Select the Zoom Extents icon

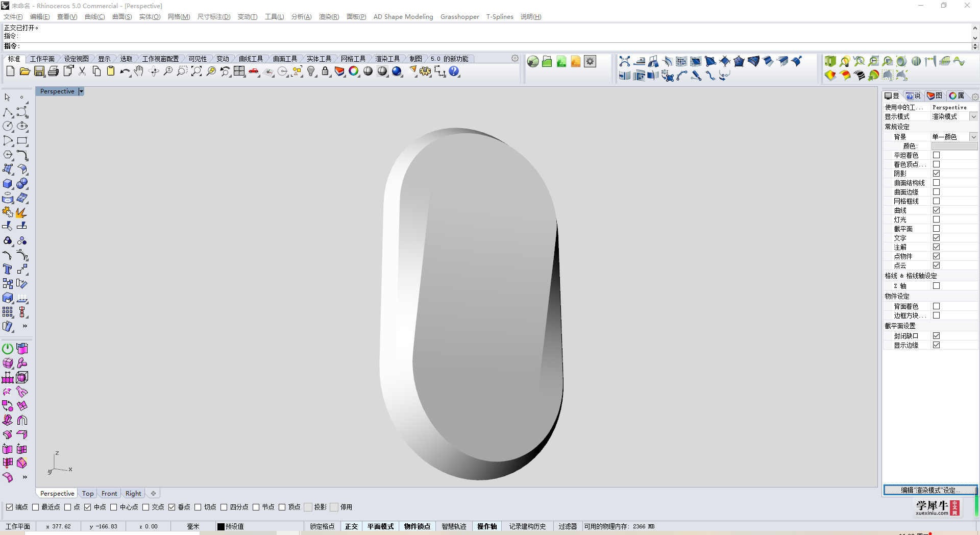pyautogui.click(x=197, y=71)
